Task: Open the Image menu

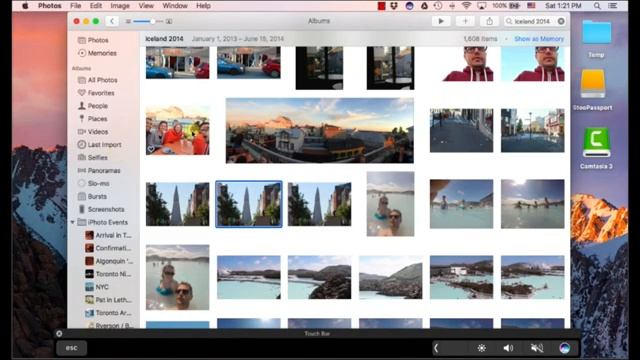Action: click(x=120, y=6)
